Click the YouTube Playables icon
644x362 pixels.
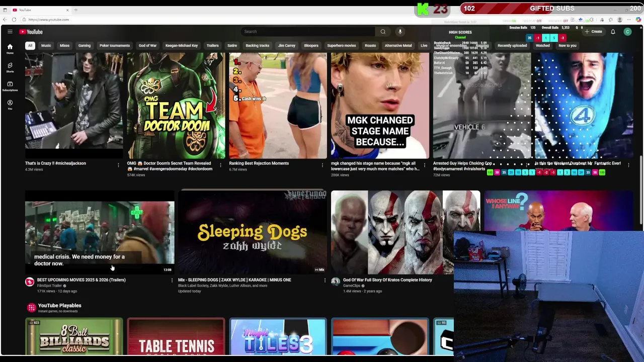(x=31, y=307)
